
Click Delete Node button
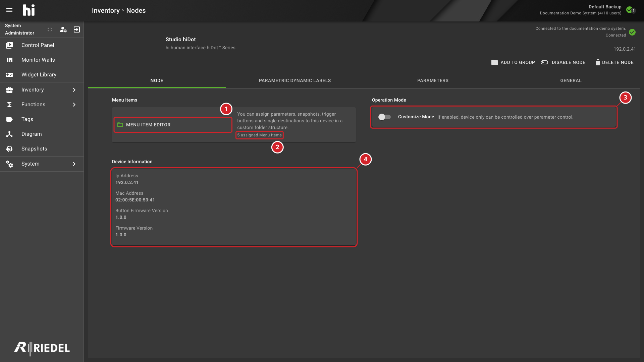tap(614, 62)
